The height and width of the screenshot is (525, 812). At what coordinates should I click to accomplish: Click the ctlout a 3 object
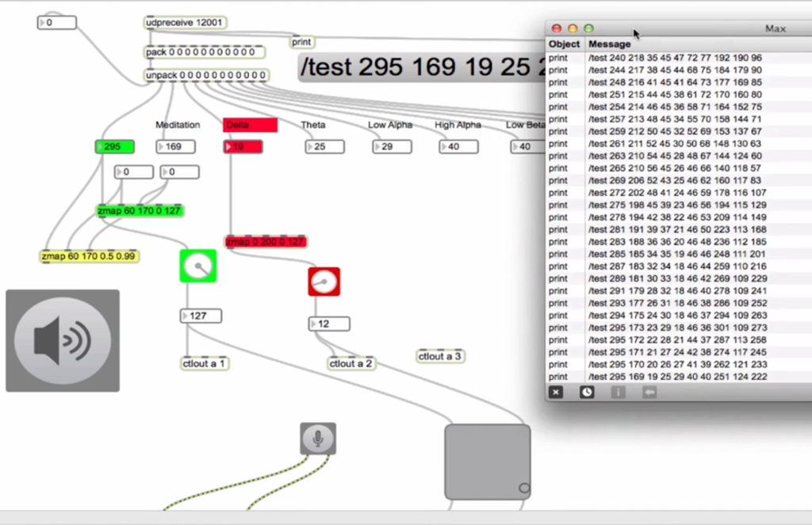[x=440, y=356]
